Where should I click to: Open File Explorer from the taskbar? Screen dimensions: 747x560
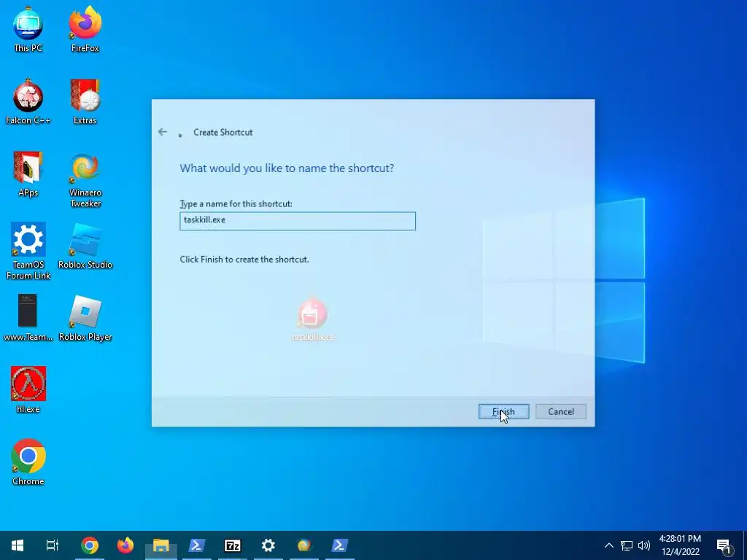tap(161, 545)
